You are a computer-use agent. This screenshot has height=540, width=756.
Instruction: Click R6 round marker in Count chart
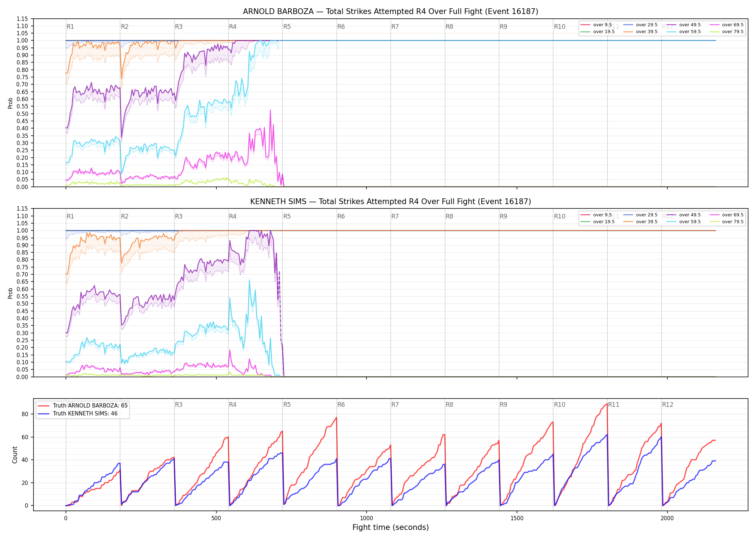[x=341, y=405]
